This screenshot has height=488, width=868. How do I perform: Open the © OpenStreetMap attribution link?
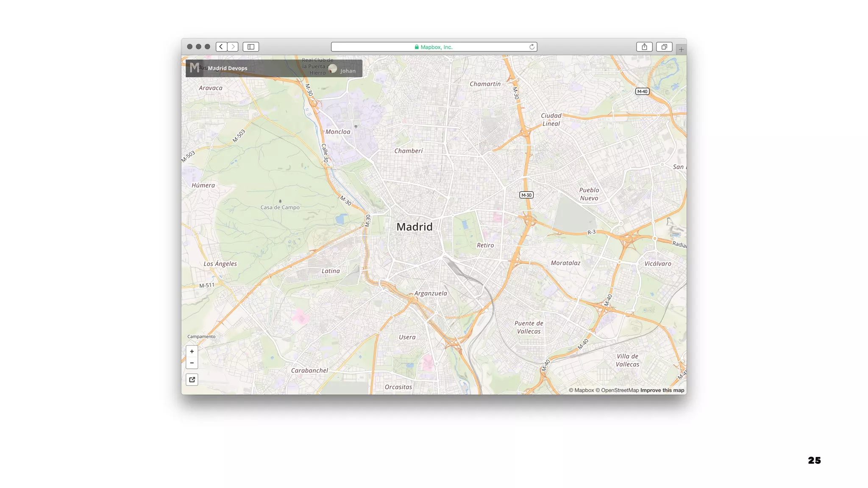[617, 391]
